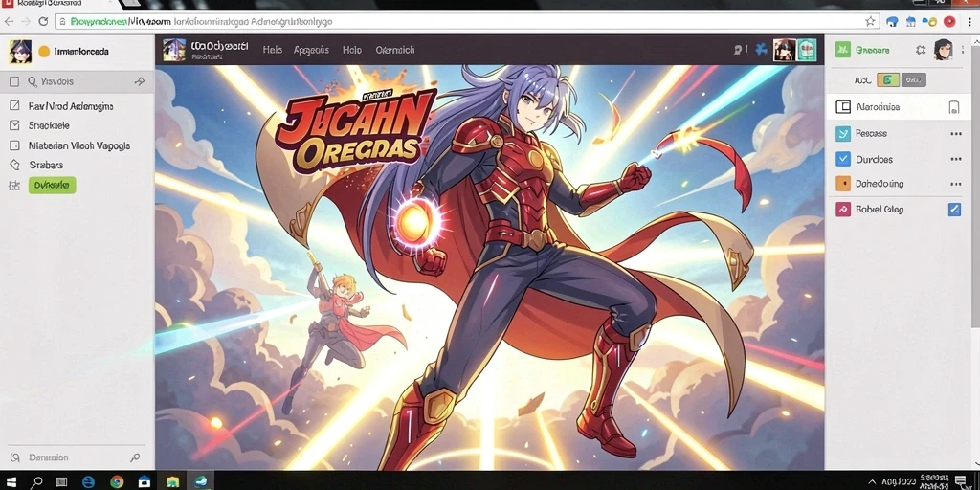
Task: Open the Apgeoas menu in the top bar
Action: click(311, 50)
